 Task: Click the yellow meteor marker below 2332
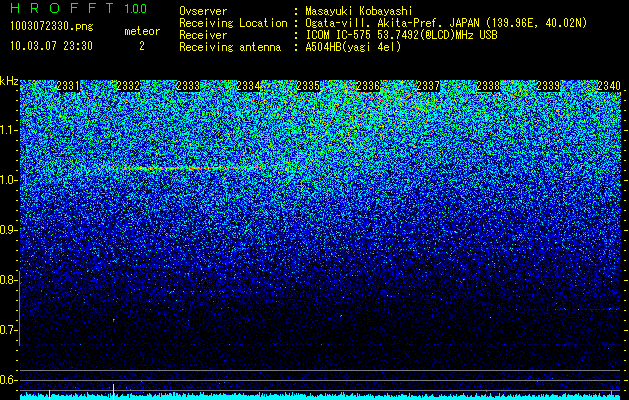coord(114,392)
